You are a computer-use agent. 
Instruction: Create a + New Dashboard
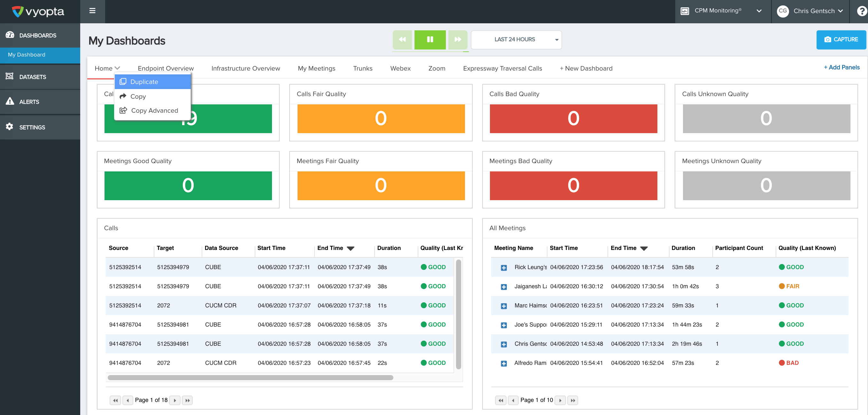(x=586, y=68)
